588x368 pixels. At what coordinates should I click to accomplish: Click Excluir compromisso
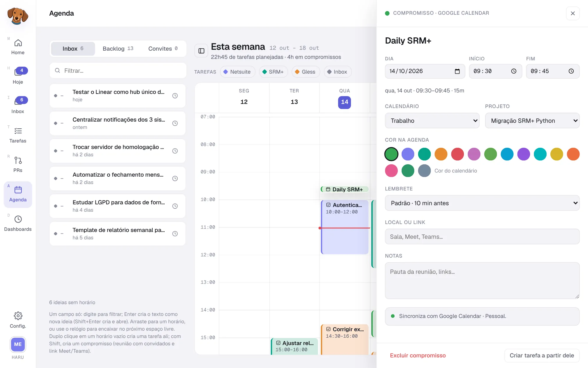point(418,356)
